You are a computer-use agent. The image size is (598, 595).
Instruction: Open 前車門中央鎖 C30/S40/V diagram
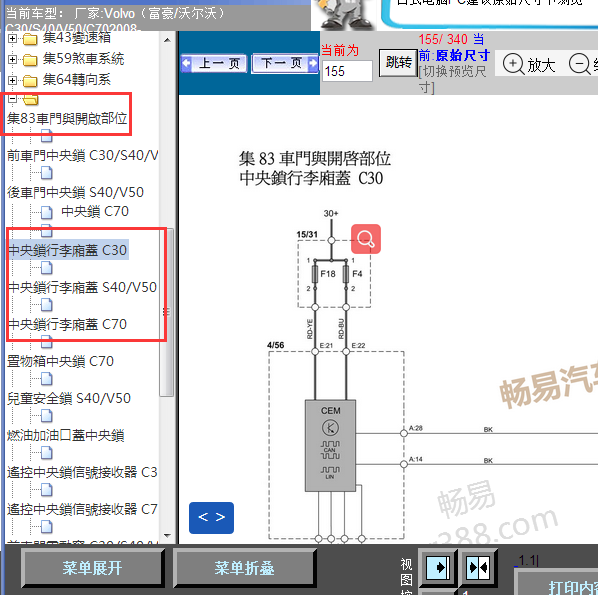[82, 156]
